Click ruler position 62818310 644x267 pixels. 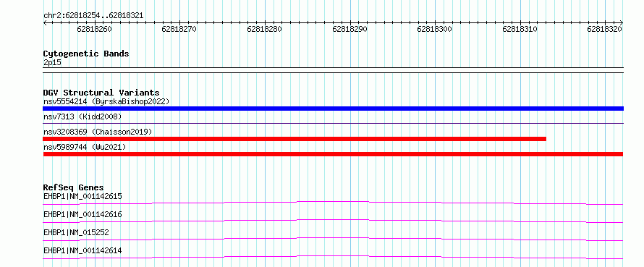520,30
